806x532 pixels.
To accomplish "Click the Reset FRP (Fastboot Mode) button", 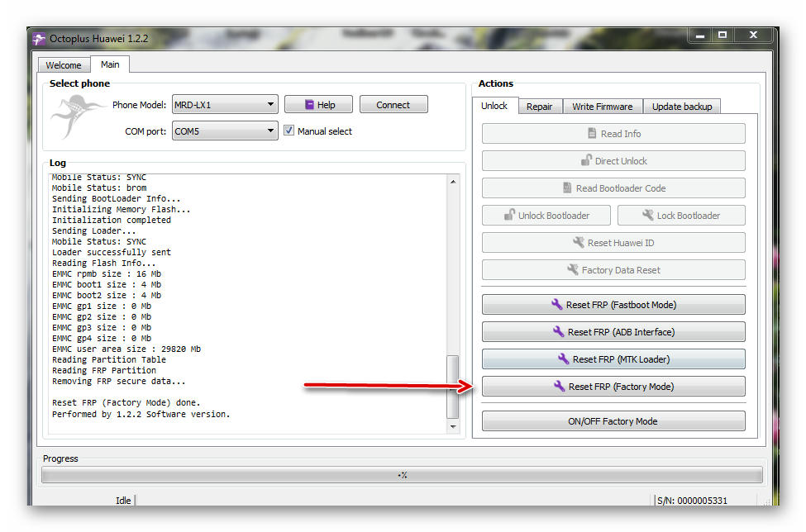I will pos(613,305).
